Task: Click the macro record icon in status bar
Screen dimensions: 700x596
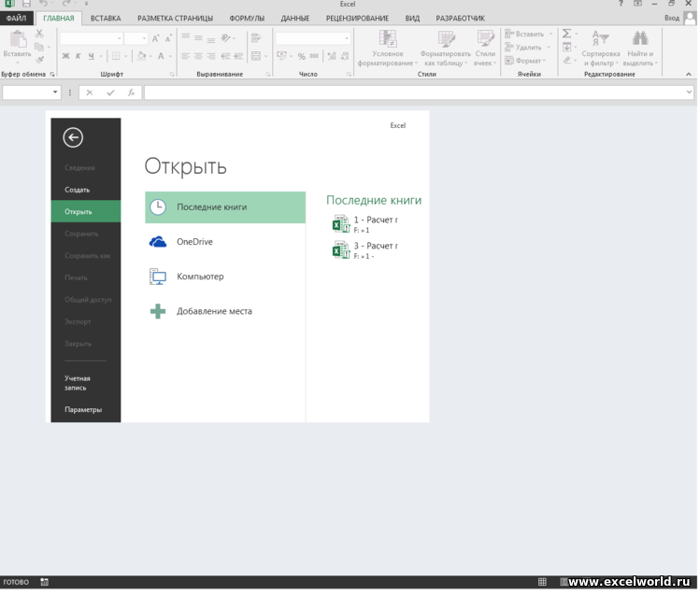Action: [x=44, y=582]
